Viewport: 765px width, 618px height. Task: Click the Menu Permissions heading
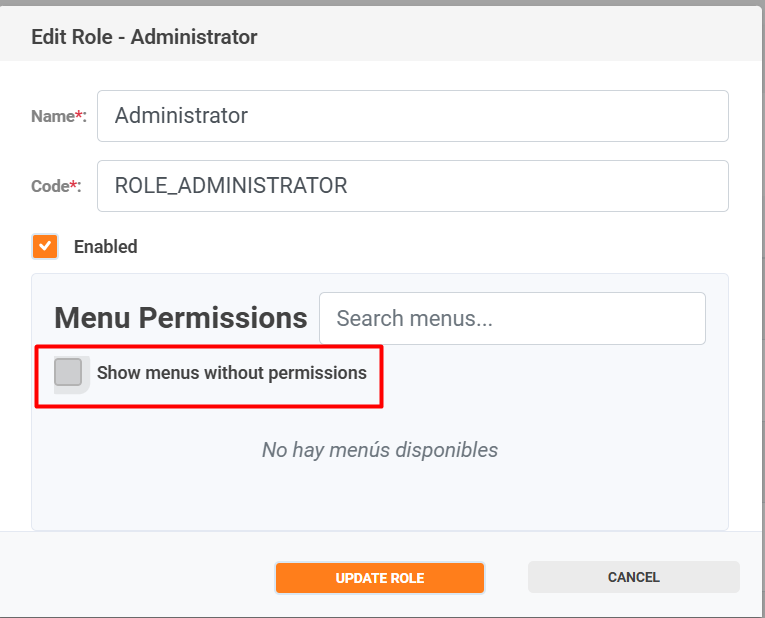pyautogui.click(x=180, y=318)
